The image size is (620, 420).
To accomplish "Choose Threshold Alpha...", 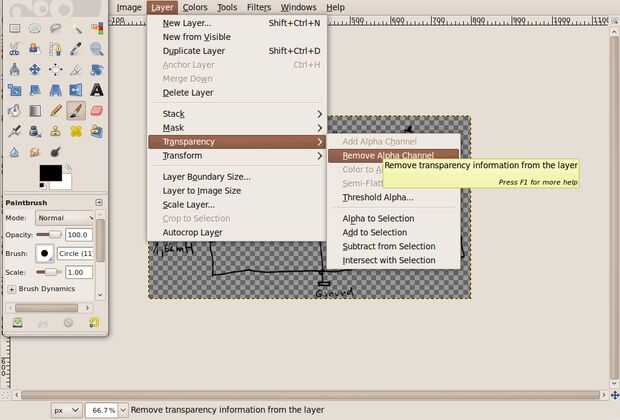I will pos(393,197).
